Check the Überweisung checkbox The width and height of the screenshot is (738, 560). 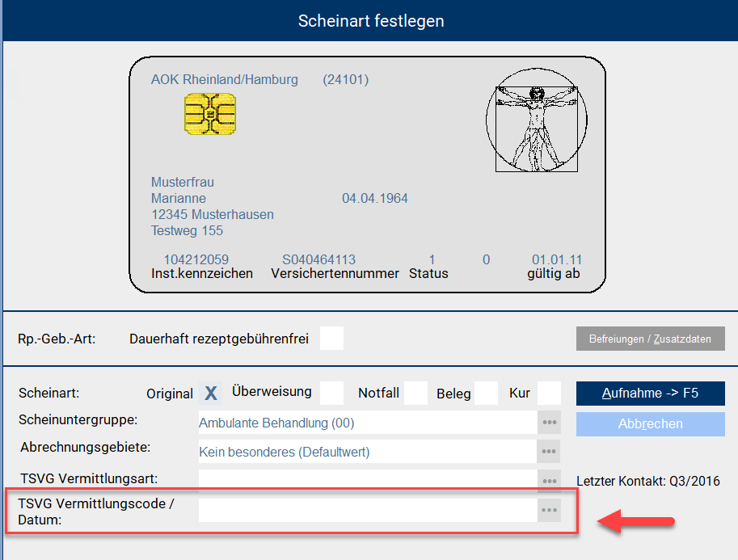(x=331, y=394)
